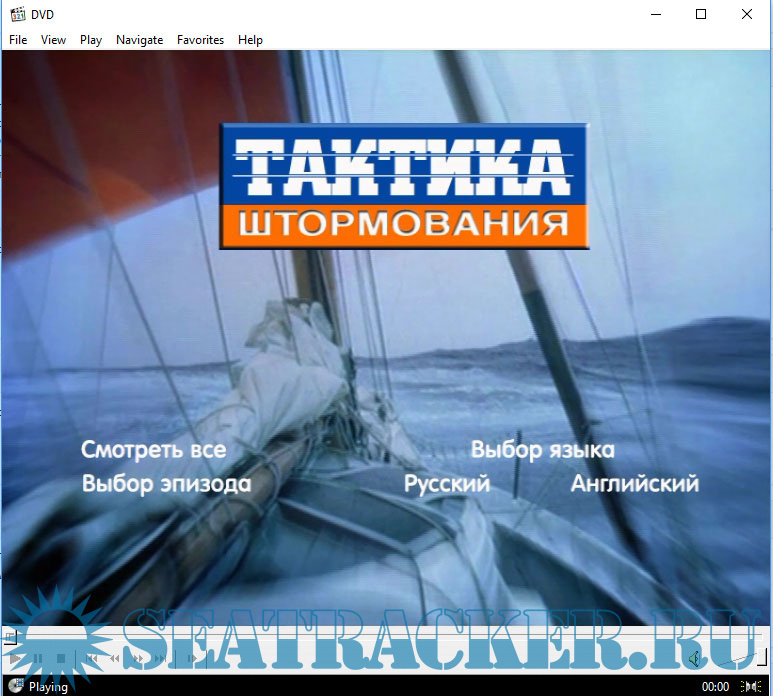Mute audio with the speaker icon
Image resolution: width=773 pixels, height=696 pixels.
[x=693, y=658]
